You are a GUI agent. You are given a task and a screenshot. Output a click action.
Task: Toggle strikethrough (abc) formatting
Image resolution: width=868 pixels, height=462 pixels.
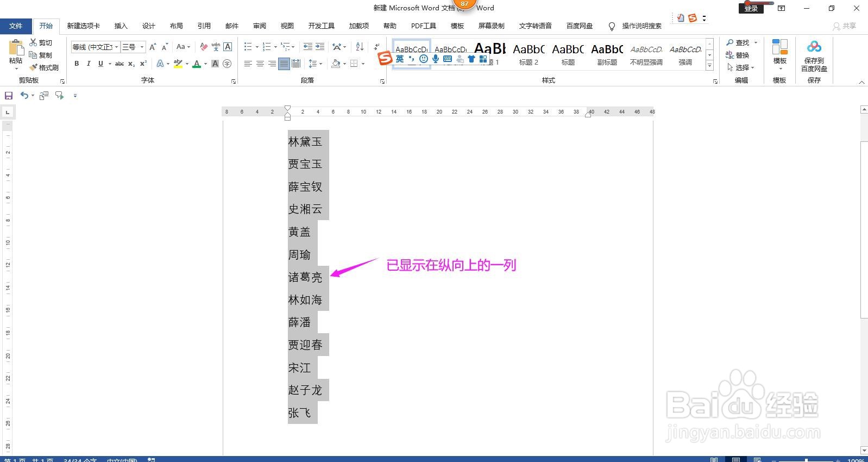(x=119, y=64)
